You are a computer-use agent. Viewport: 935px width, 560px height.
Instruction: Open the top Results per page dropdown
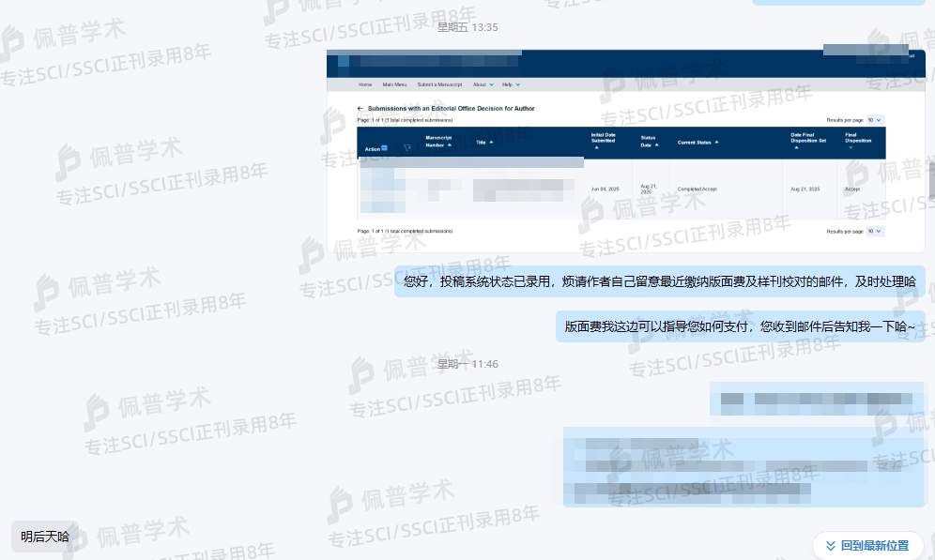(x=874, y=120)
